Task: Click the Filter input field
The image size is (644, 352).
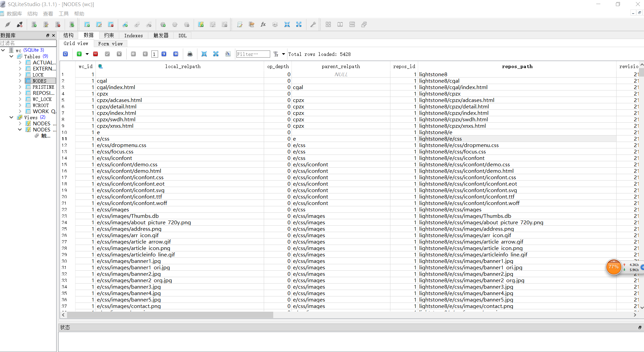Action: (253, 54)
